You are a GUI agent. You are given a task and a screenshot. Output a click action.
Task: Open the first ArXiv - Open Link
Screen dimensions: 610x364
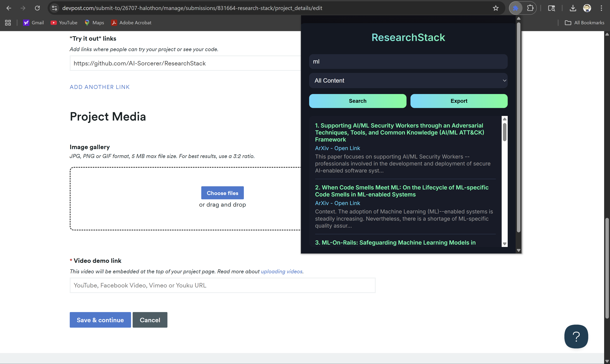[x=337, y=148]
